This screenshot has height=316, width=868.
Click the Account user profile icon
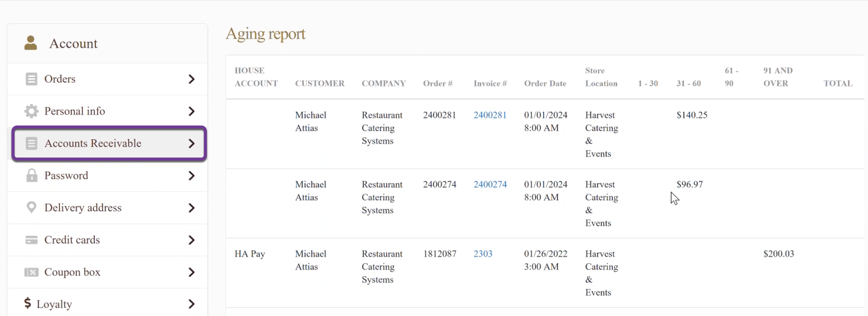click(x=31, y=43)
